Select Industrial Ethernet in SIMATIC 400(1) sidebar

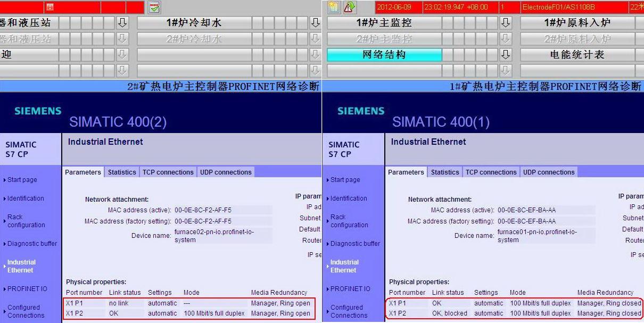click(x=344, y=266)
